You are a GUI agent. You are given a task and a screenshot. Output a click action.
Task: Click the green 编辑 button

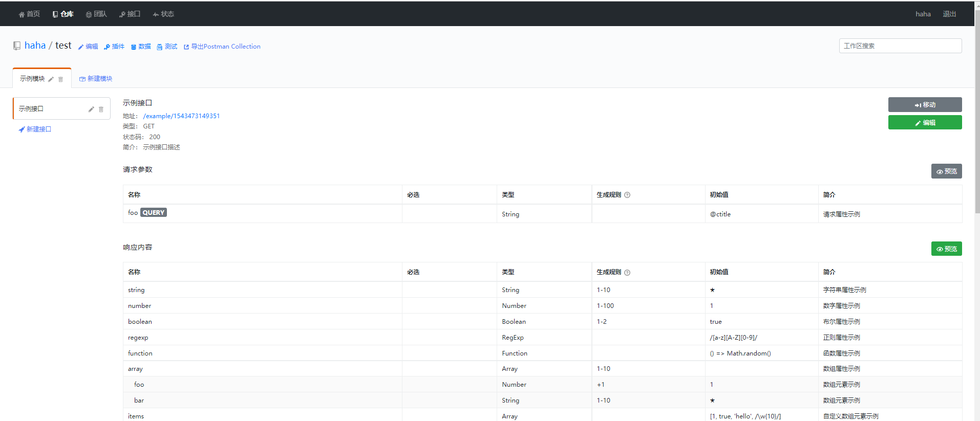click(925, 122)
